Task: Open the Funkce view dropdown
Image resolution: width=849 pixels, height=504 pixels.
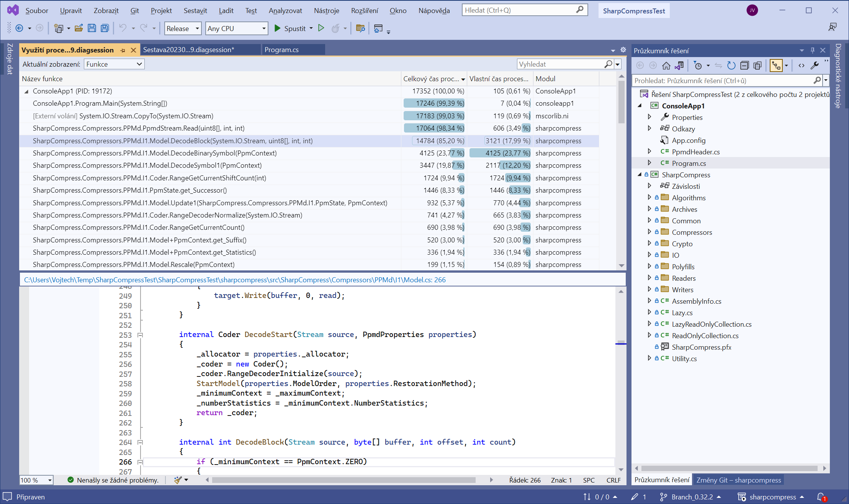Action: point(113,64)
